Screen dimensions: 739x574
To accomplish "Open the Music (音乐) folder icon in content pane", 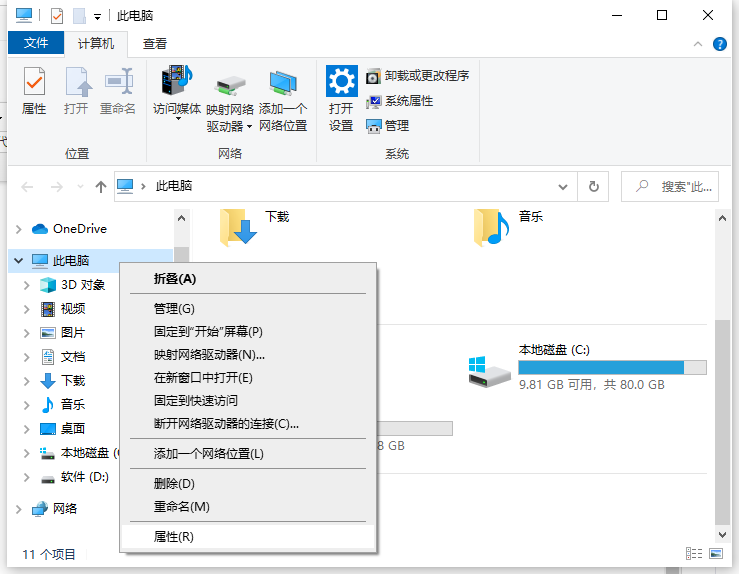I will click(x=492, y=228).
